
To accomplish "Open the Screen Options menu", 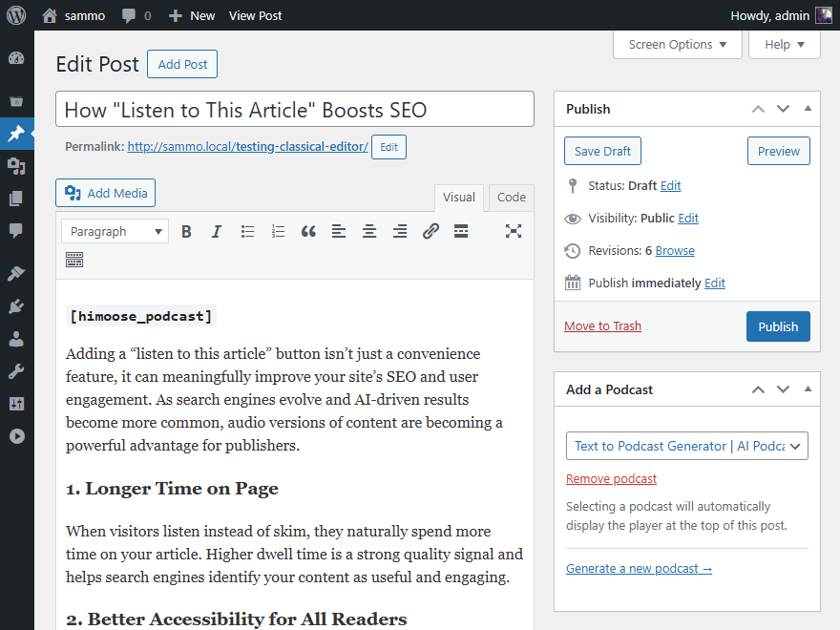I will [x=677, y=44].
